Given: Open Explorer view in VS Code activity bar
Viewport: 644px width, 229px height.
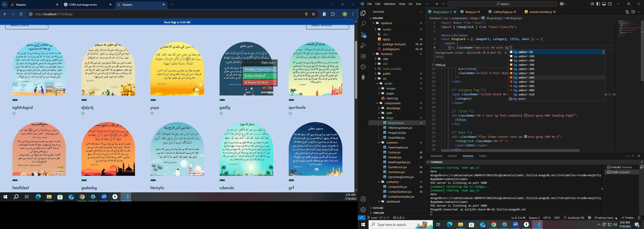Looking at the screenshot, I should [x=363, y=13].
